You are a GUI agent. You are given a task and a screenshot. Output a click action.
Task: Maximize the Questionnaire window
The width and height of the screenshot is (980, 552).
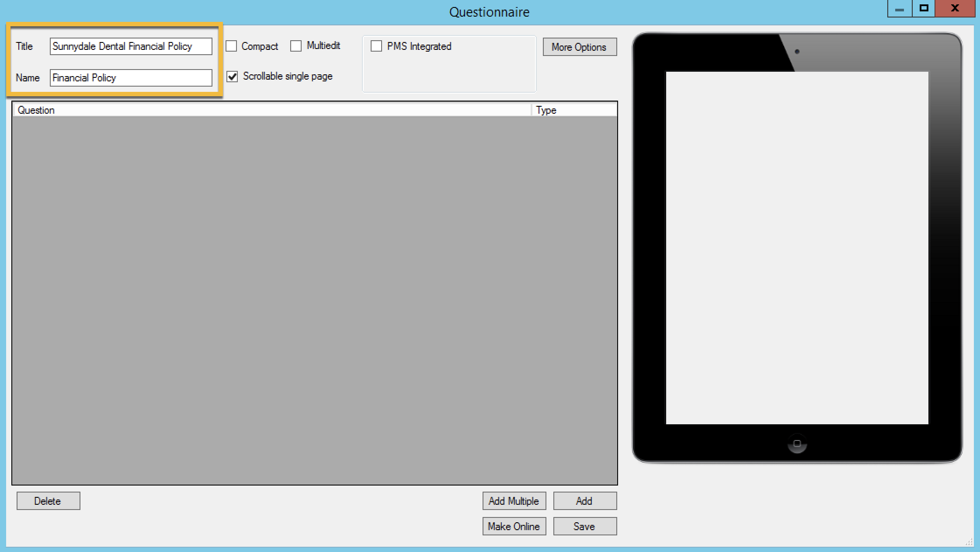pos(924,9)
